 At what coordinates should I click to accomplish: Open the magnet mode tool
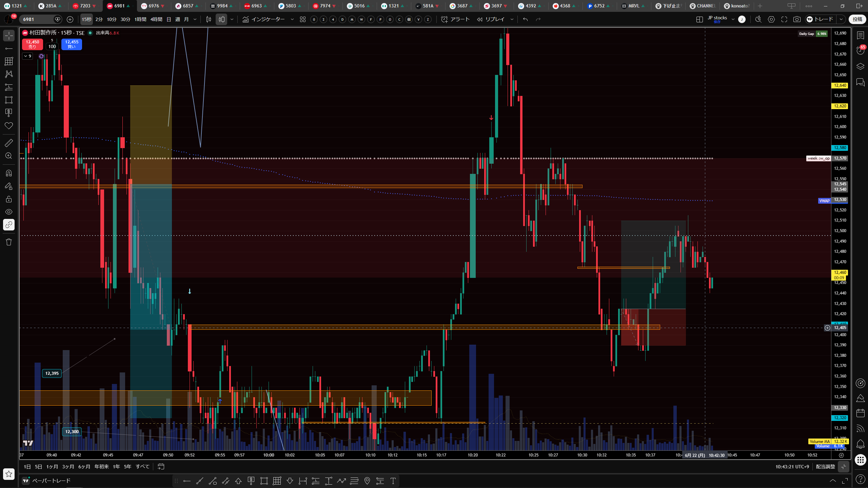(x=9, y=173)
